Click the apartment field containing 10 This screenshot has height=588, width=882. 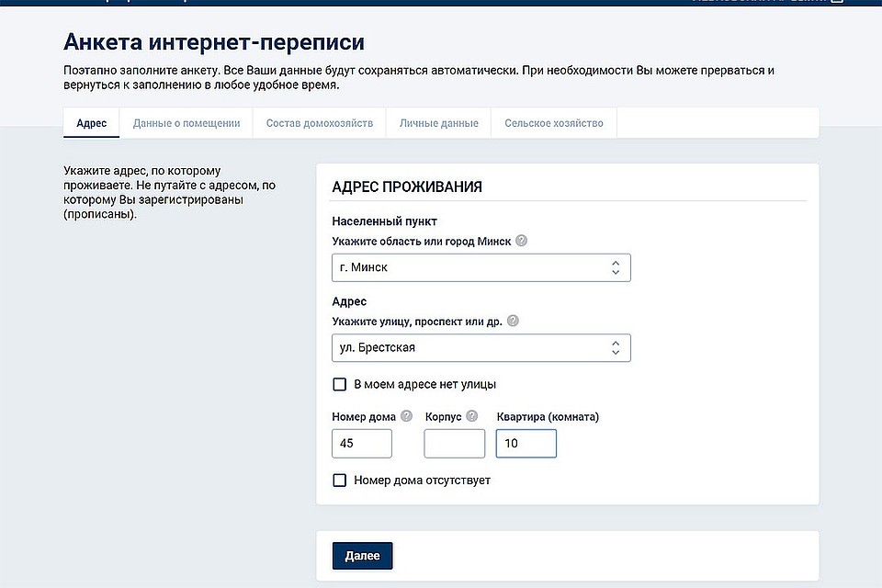(526, 444)
